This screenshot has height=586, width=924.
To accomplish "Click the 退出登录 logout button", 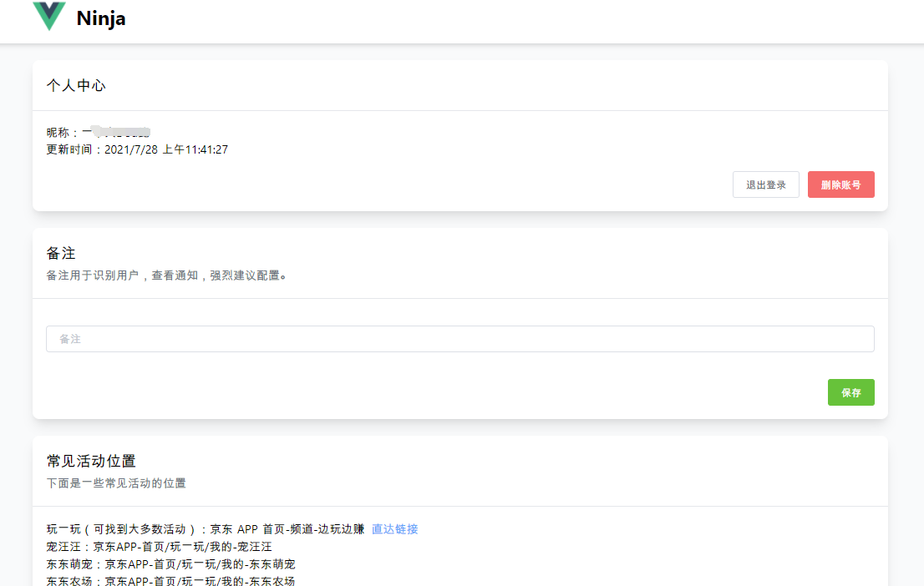I will 765,184.
